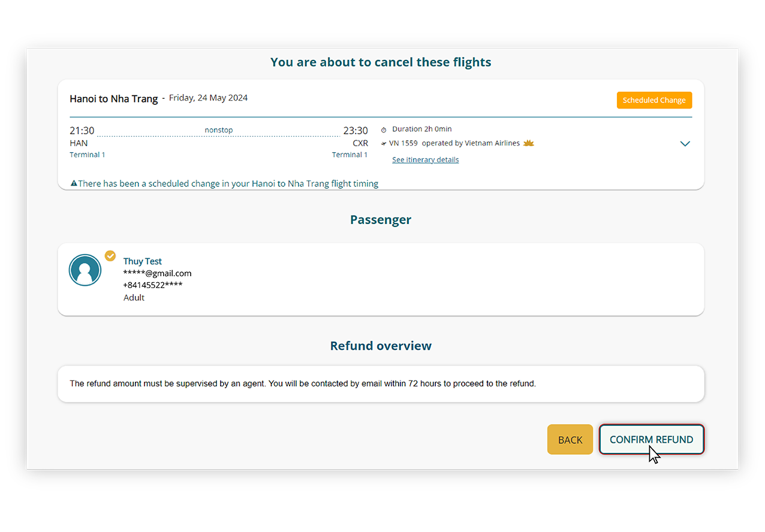Click the refund overview notice text
Viewport: 765px width, 532px height.
pos(303,383)
